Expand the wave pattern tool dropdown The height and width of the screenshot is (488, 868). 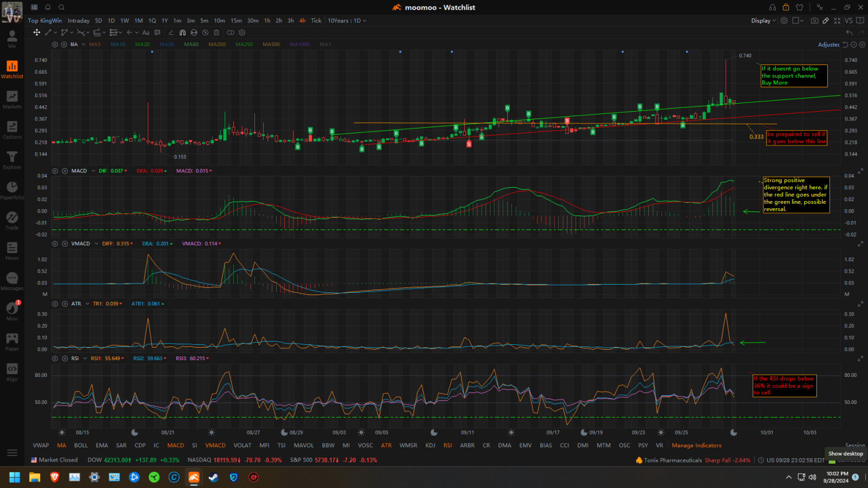click(x=88, y=33)
